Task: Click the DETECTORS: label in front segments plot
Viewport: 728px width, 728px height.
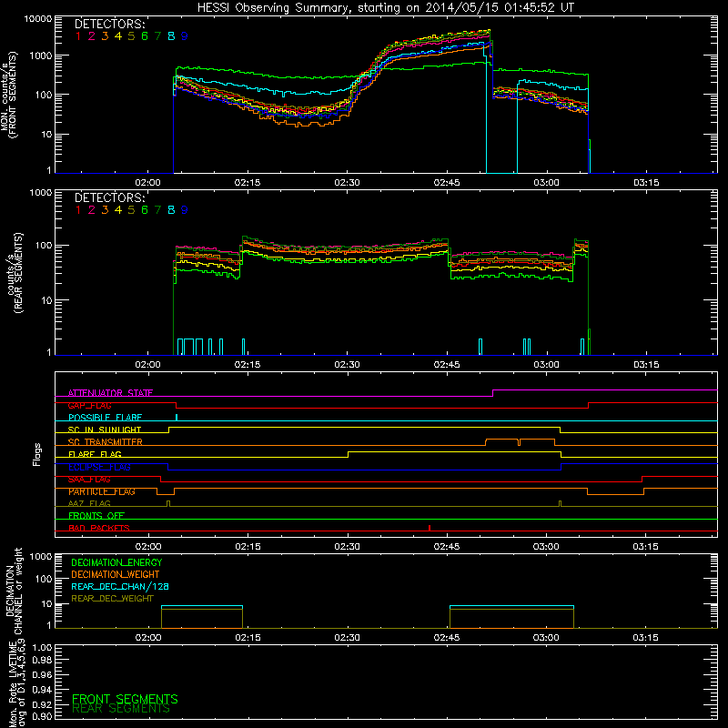Action: pos(110,24)
